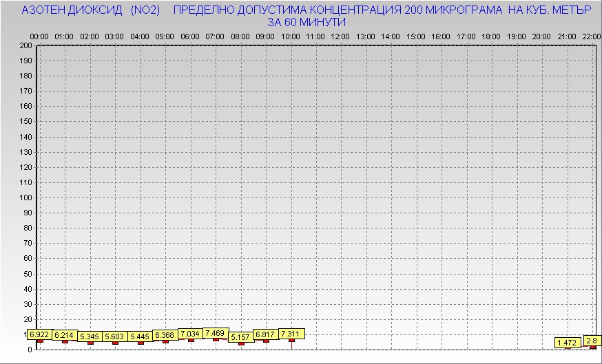Select the 2.8 value label at 22:00
The height and width of the screenshot is (364, 602).
pos(592,341)
